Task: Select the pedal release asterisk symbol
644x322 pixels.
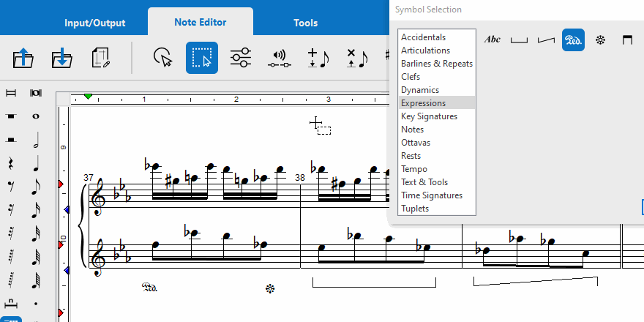Action: (x=600, y=40)
